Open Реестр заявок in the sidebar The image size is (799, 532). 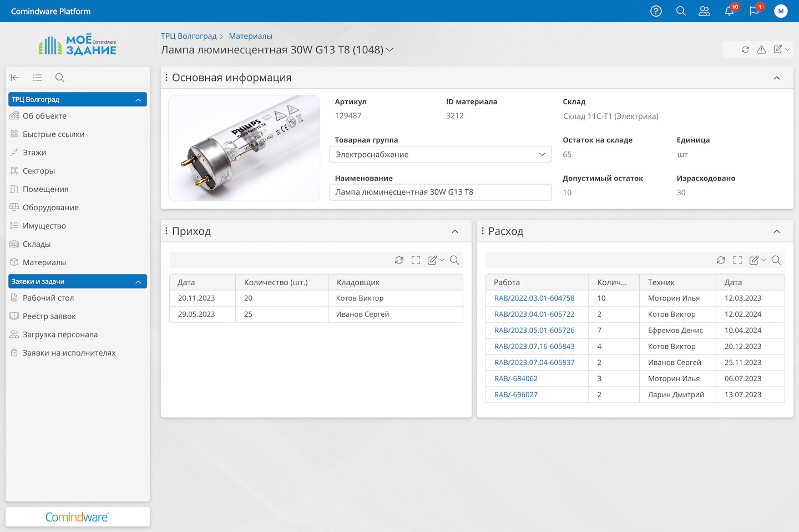coord(49,316)
